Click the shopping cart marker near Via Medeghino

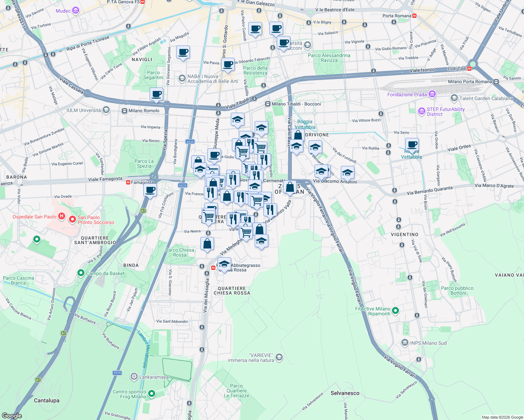[246, 232]
